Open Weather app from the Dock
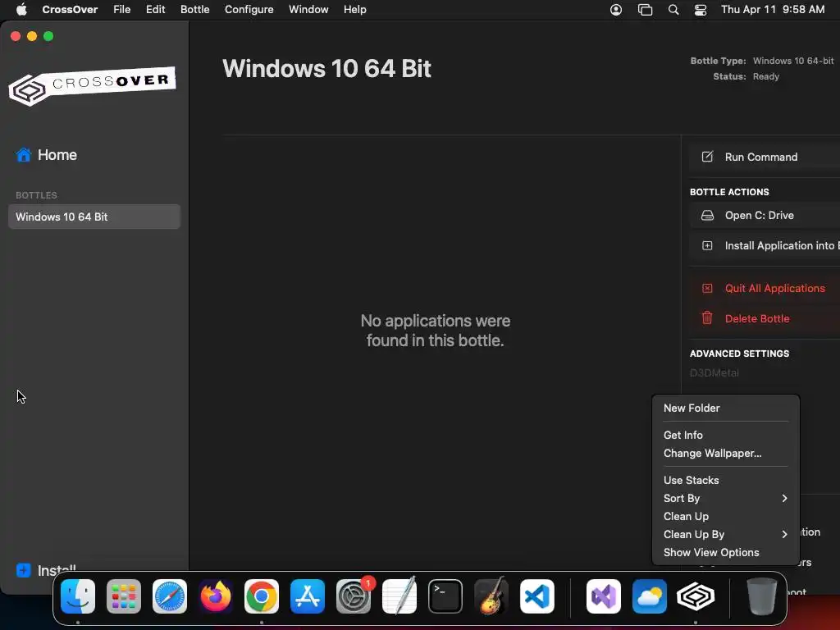Image resolution: width=840 pixels, height=630 pixels. point(650,596)
